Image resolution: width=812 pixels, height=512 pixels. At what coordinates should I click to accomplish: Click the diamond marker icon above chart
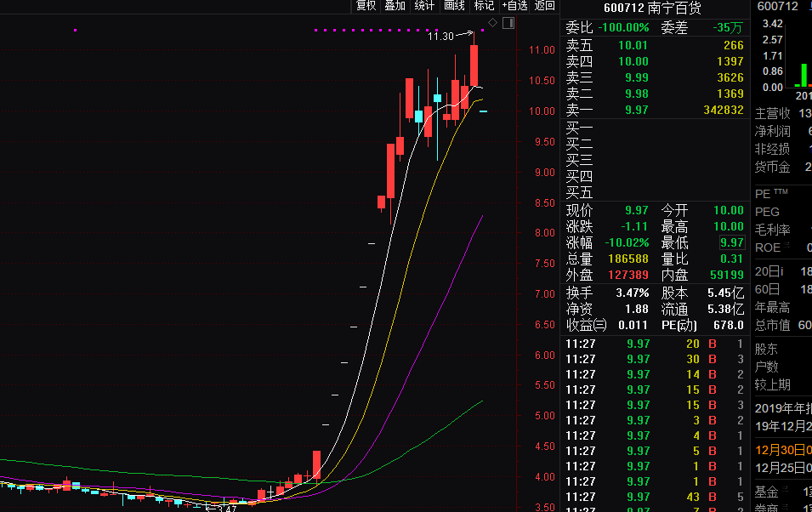pyautogui.click(x=492, y=23)
